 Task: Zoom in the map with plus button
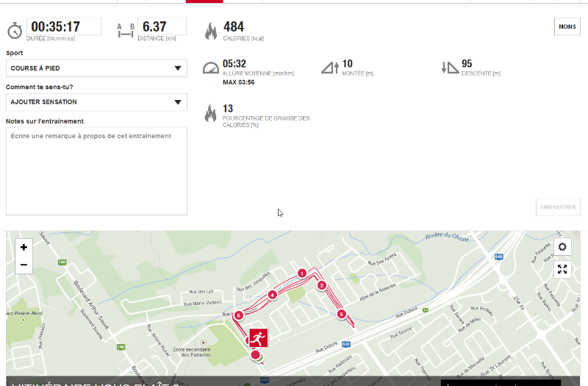(x=24, y=247)
